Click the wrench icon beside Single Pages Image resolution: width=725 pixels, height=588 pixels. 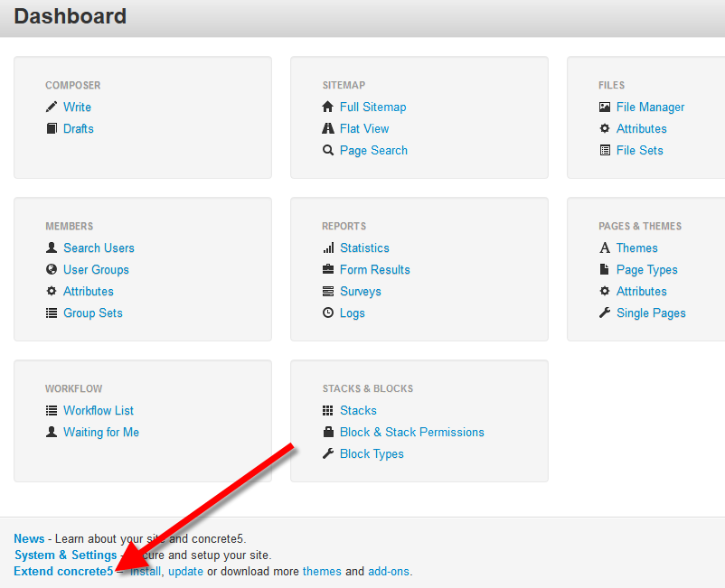605,313
